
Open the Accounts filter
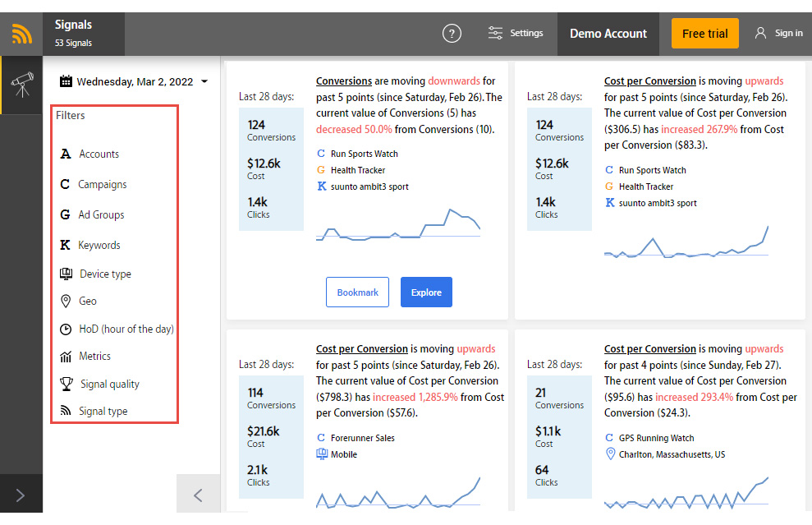point(99,154)
